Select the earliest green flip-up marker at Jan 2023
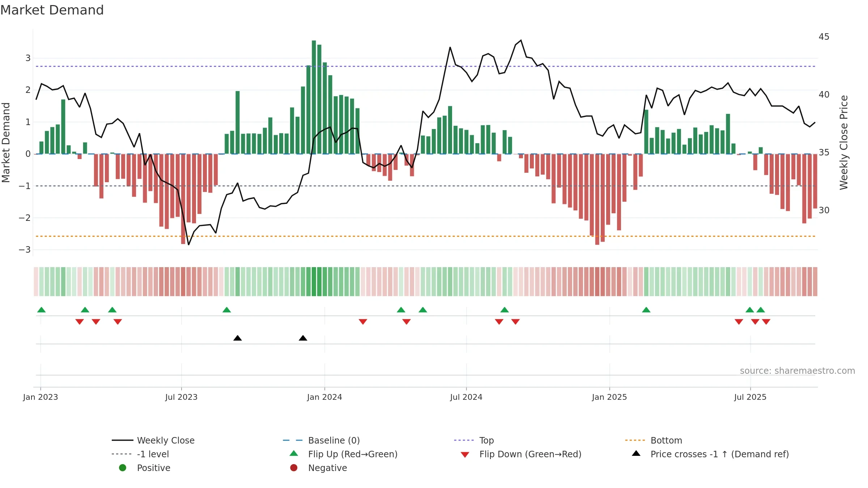Screen dimensions: 868x488 click(42, 310)
